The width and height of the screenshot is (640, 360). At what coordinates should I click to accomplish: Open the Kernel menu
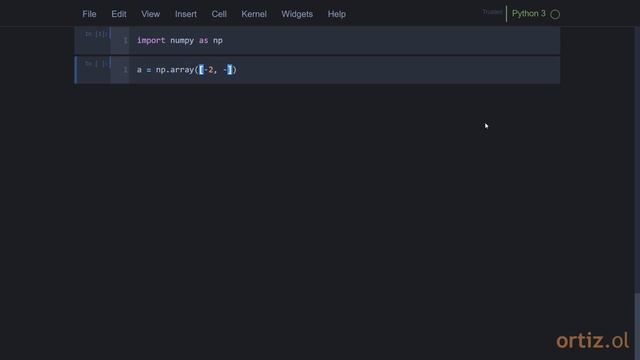(254, 14)
